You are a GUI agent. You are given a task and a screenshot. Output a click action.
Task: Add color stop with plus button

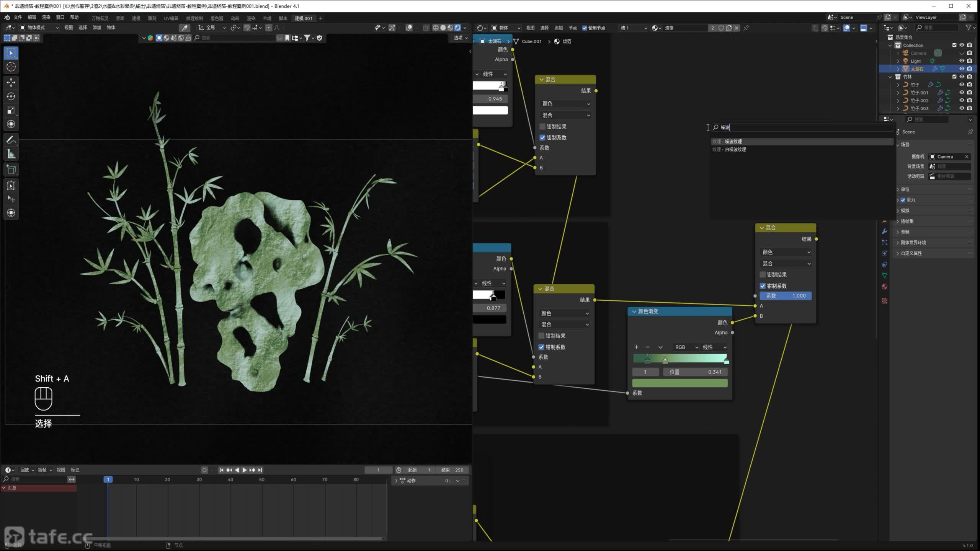[636, 347]
